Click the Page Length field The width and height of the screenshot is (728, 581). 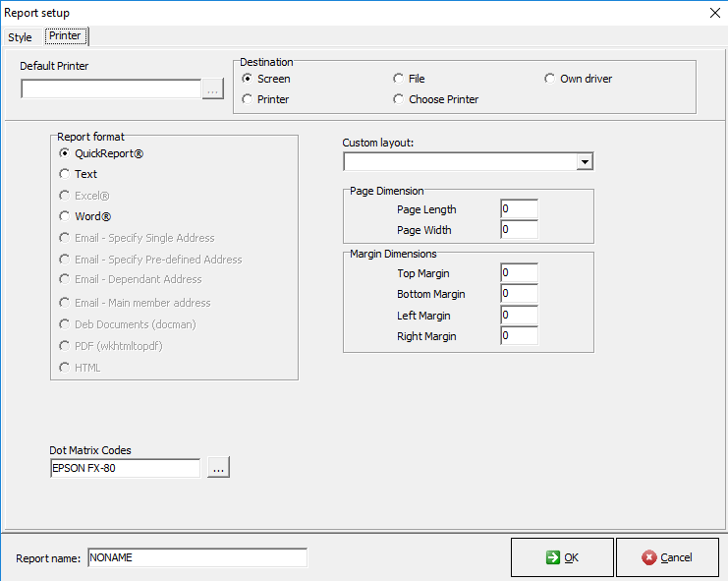pos(519,209)
